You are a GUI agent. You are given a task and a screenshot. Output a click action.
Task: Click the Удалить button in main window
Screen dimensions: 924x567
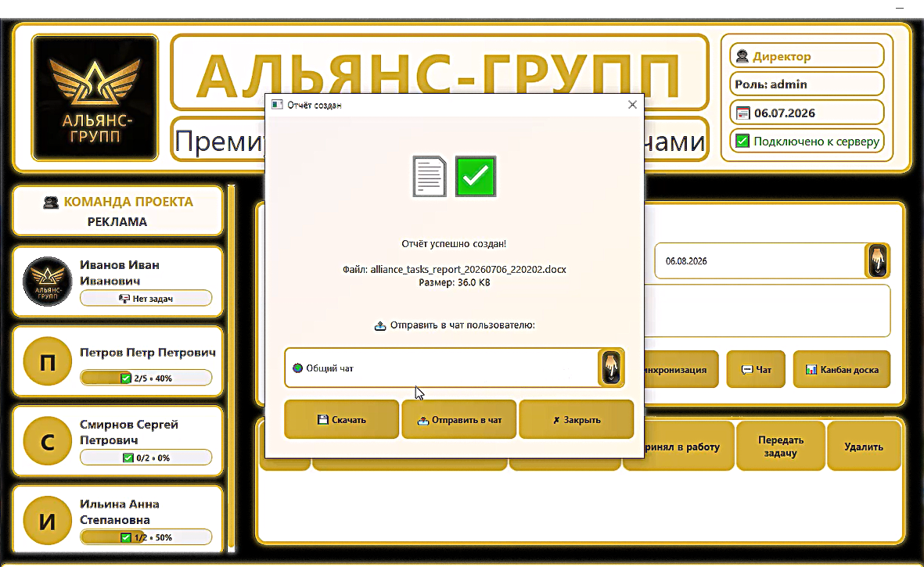[x=863, y=447]
